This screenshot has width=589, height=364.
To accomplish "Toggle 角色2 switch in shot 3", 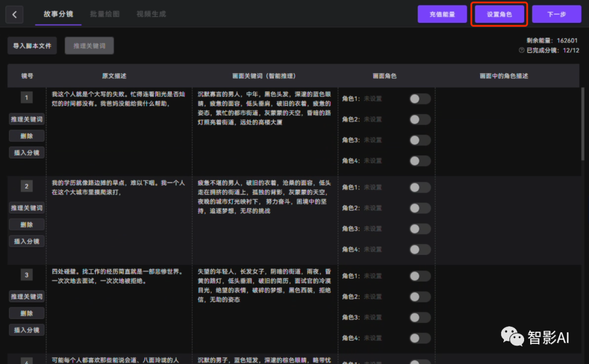I will point(420,296).
